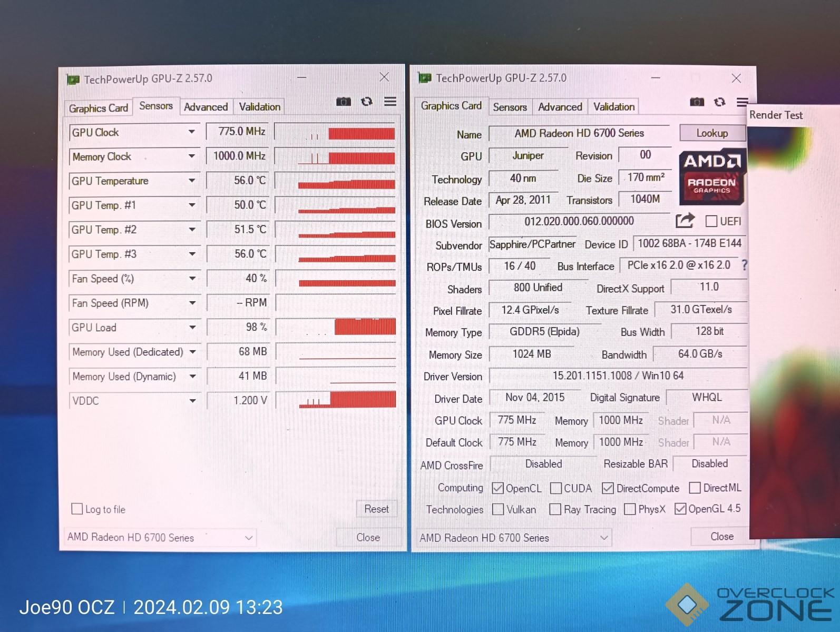Open Validation tab in the Sensors window
This screenshot has height=632, width=840.
260,107
